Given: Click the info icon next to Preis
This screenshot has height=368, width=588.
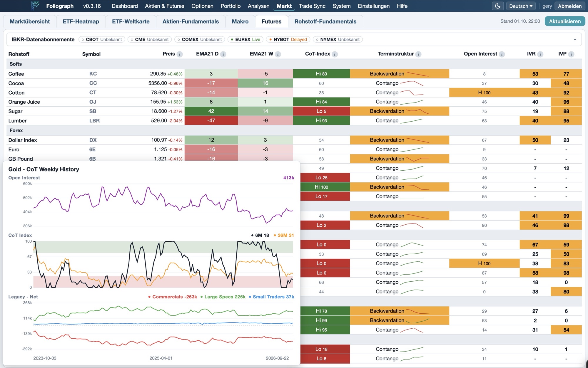Looking at the screenshot, I should [180, 54].
